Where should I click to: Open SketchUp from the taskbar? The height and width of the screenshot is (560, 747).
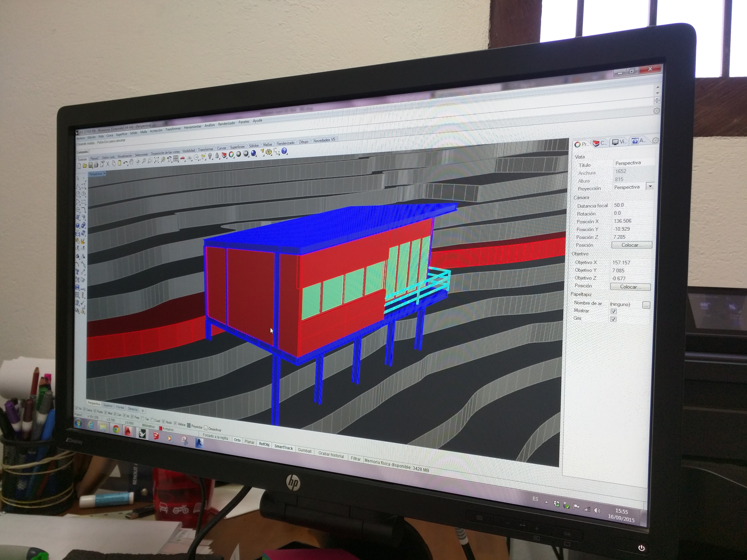click(x=156, y=435)
